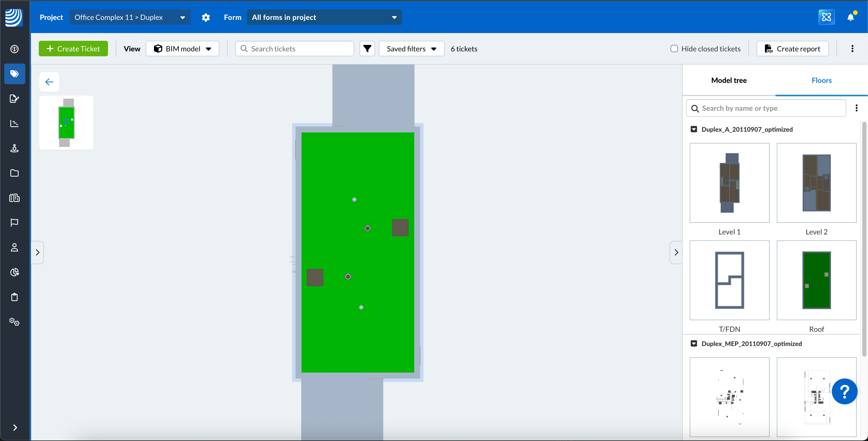Click the flag icon in sidebar
Viewport: 868px width, 441px height.
coord(14,222)
